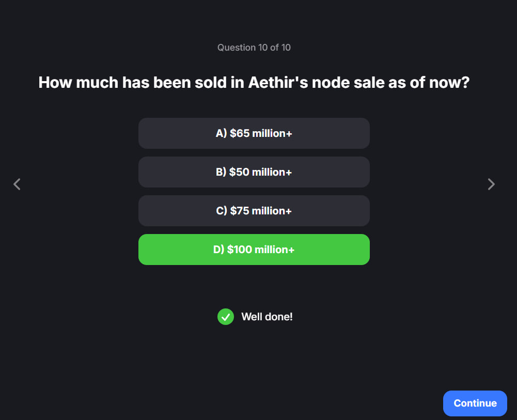This screenshot has height=420, width=517.
Task: Click the left chevron arrow
Action: (x=17, y=184)
